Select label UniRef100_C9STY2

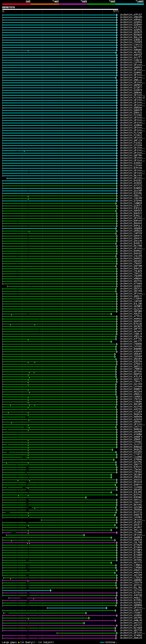131,427
